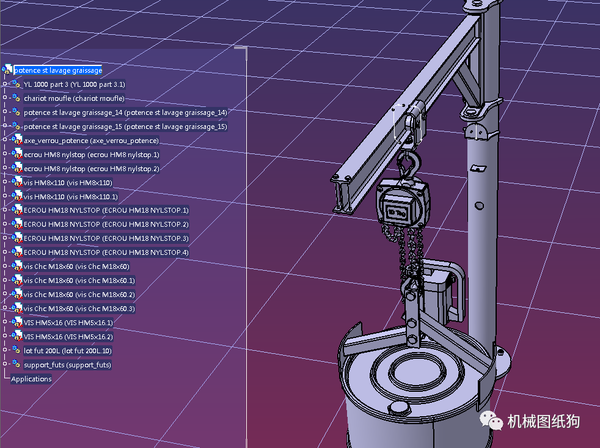This screenshot has width=600, height=448.
Task: Select 'ECROU HM18 NYLSTOP.2' label text
Action: pos(106,224)
